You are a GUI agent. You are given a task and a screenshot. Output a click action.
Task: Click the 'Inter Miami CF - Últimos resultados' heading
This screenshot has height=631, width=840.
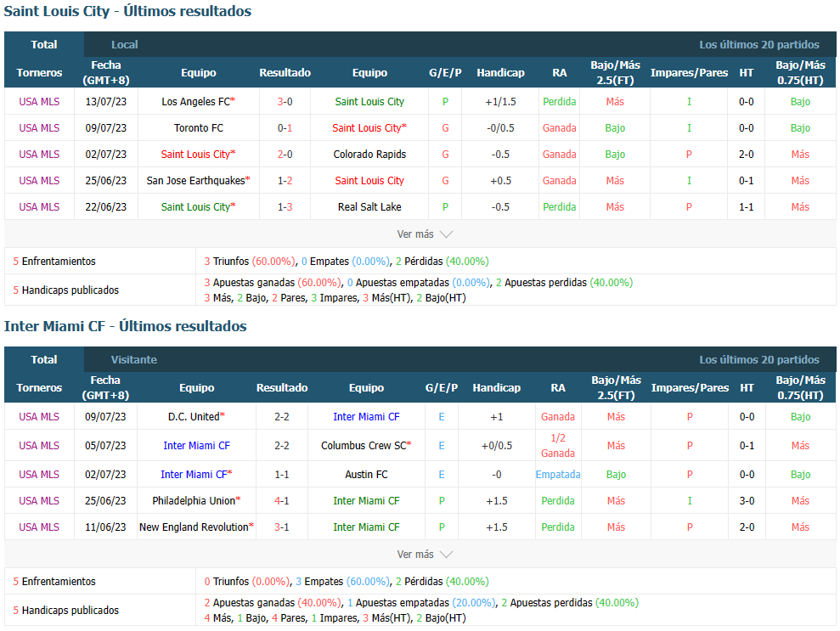[x=126, y=326]
